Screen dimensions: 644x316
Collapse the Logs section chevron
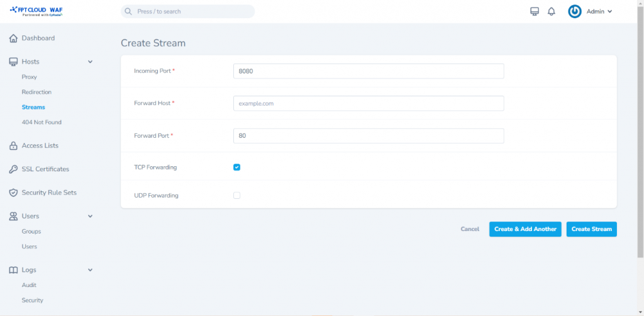(90, 270)
